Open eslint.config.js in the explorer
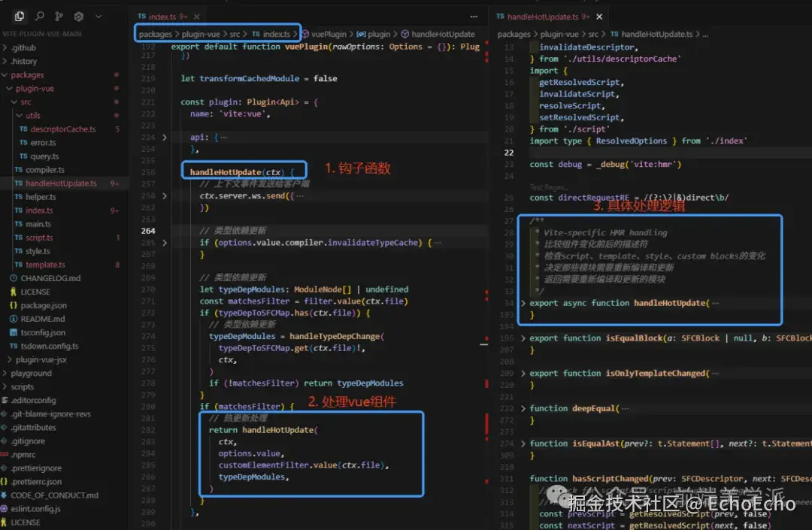This screenshot has height=530, width=812. 36,509
